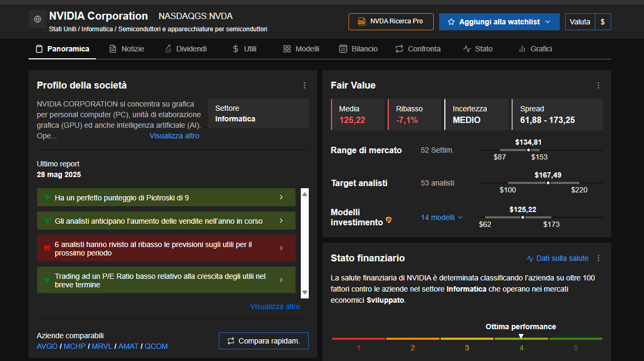Select the Confronta tab
The width and height of the screenshot is (644, 361).
tap(418, 49)
